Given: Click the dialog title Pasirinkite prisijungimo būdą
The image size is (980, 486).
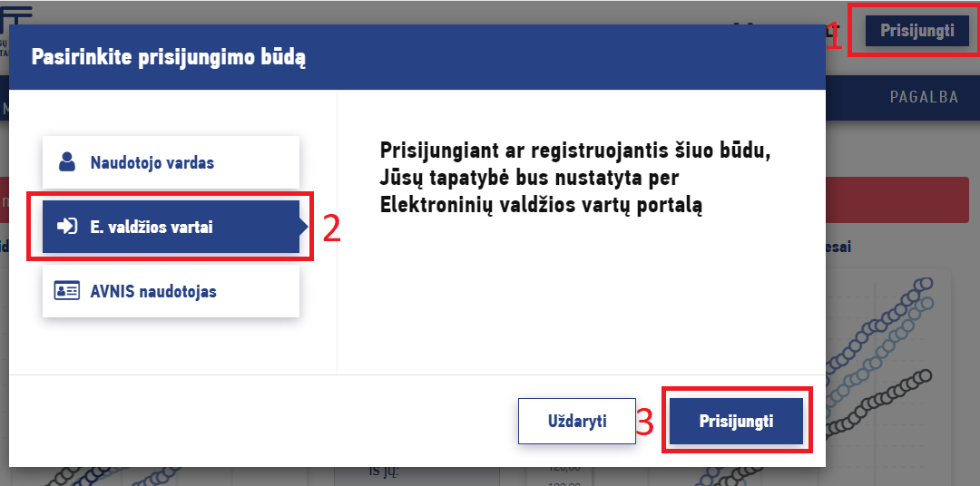Looking at the screenshot, I should pyautogui.click(x=168, y=57).
